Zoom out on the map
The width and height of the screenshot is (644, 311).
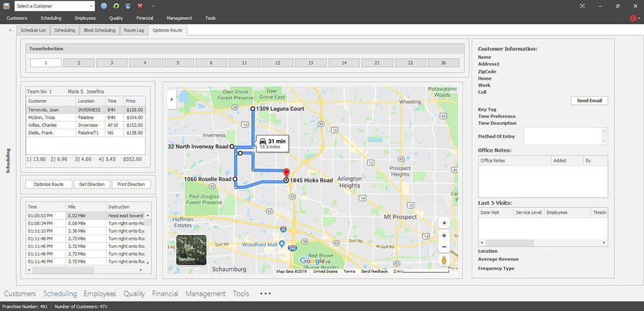pos(444,247)
